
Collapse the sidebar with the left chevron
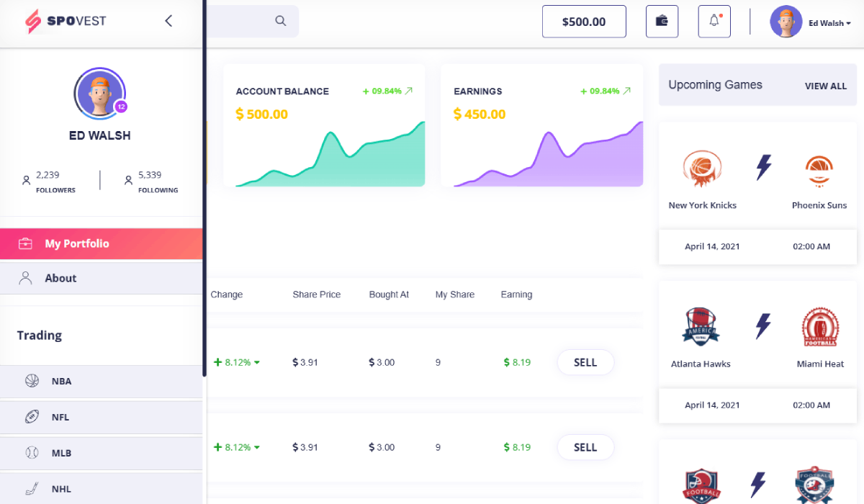pyautogui.click(x=168, y=21)
